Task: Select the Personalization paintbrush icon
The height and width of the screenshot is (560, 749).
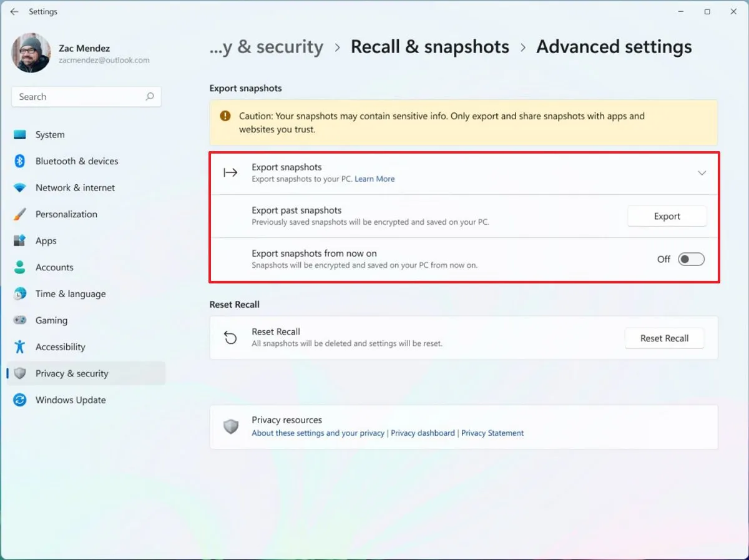Action: (19, 214)
